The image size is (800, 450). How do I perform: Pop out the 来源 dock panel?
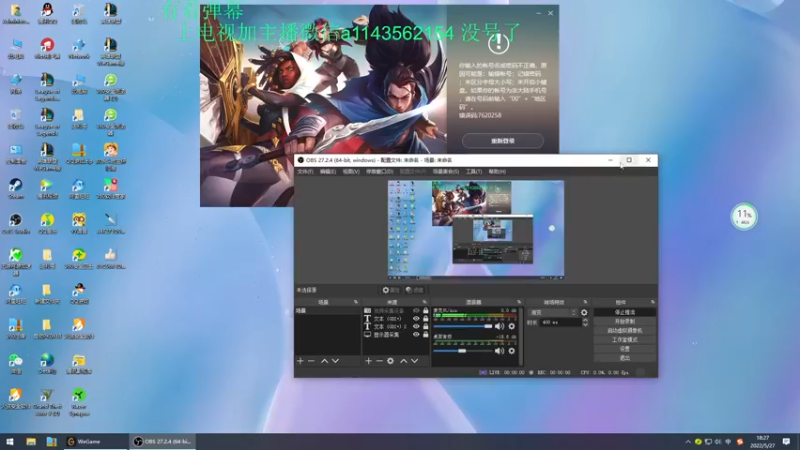click(x=424, y=302)
